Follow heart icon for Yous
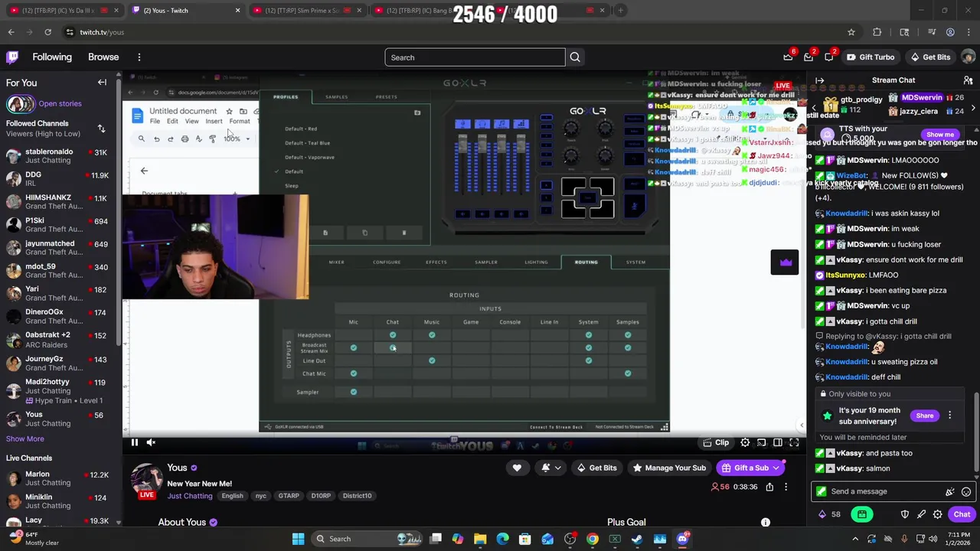980x551 pixels. pos(517,468)
